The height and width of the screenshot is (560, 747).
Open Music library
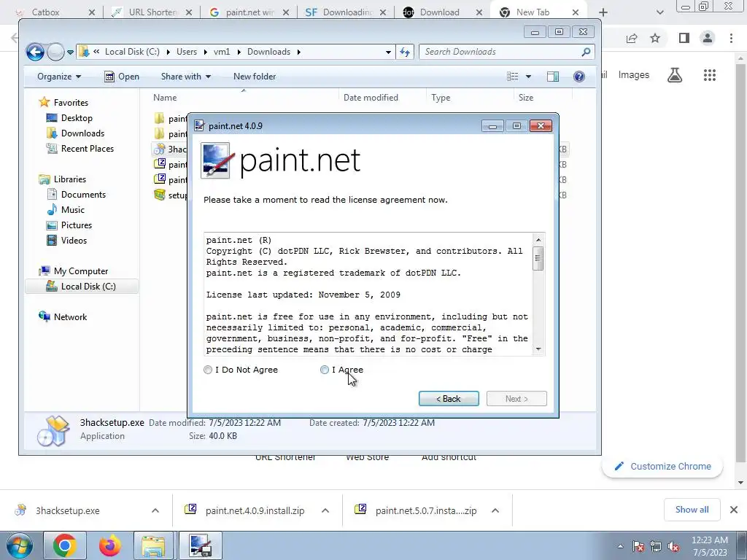point(72,209)
